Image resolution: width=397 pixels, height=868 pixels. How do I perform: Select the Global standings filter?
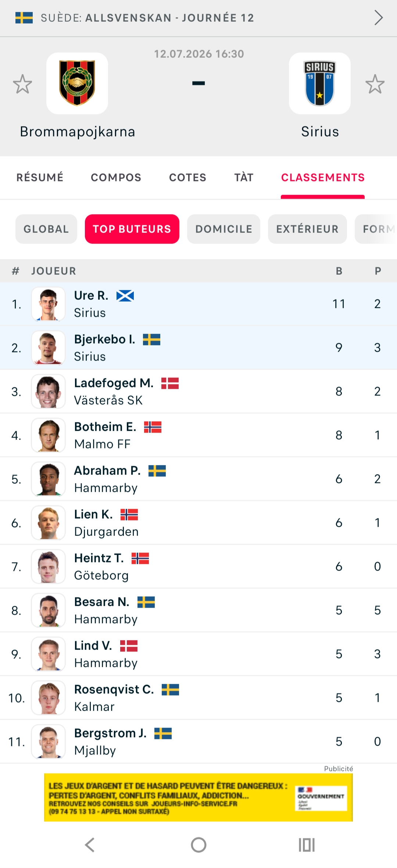[46, 229]
